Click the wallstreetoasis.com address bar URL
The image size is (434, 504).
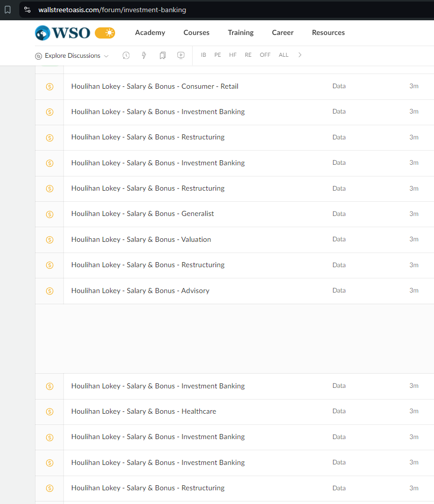[112, 10]
